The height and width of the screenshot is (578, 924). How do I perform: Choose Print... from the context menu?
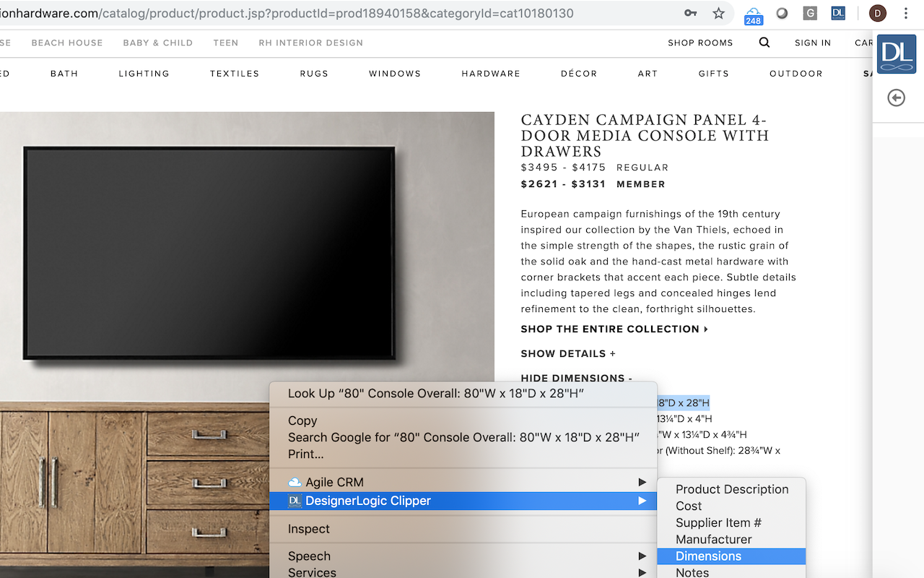pos(463,454)
